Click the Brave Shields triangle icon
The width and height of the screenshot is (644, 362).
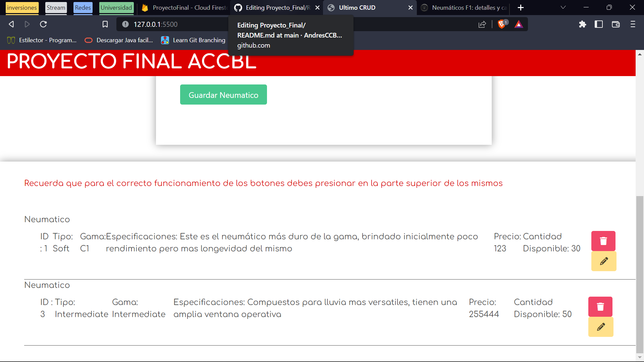(x=519, y=24)
